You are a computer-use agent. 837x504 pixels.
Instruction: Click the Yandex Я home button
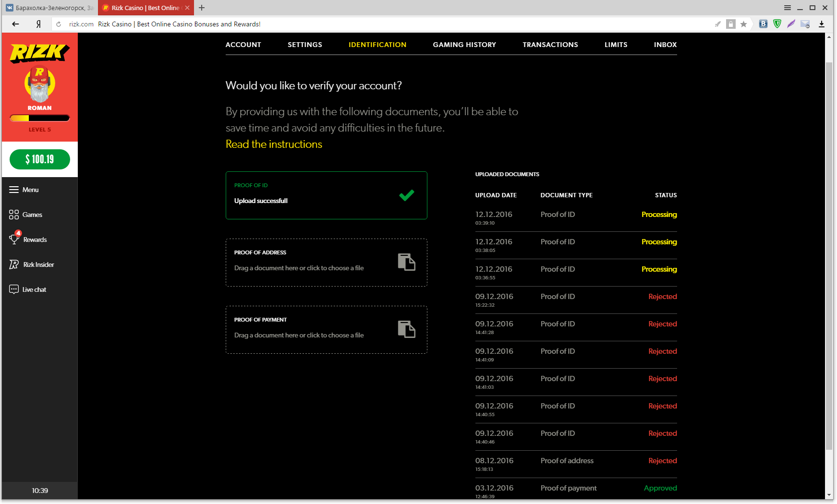click(38, 24)
